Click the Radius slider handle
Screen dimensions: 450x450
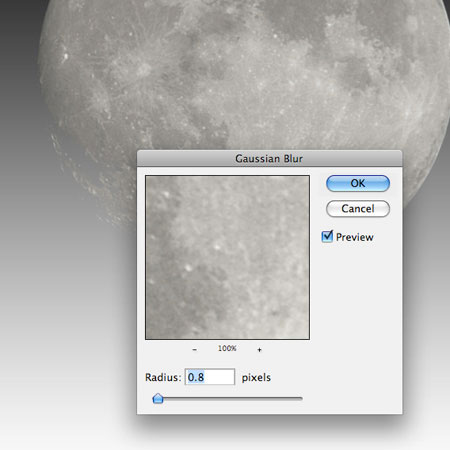158,398
